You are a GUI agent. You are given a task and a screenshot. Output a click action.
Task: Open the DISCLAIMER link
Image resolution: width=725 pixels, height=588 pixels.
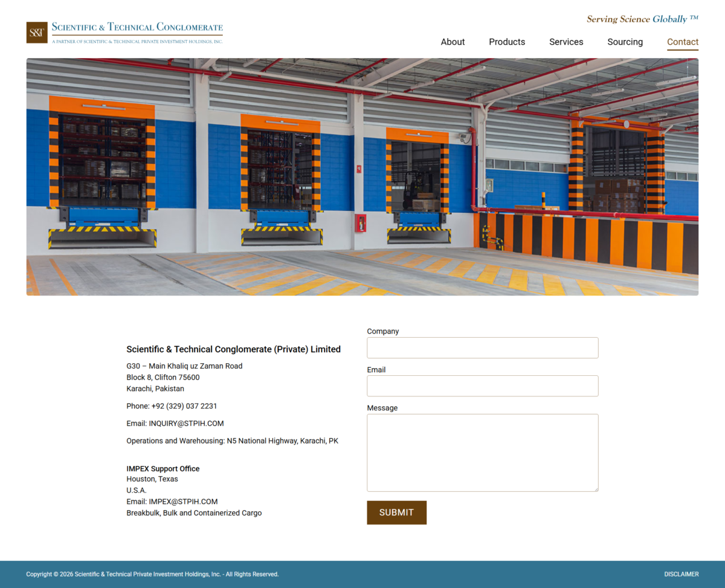coord(681,574)
